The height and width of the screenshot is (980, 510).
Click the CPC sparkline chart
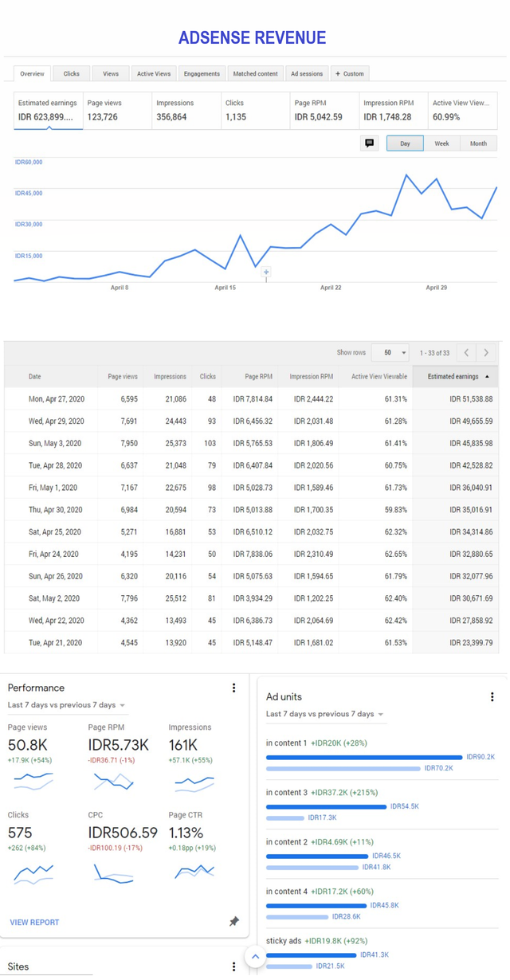point(113,874)
